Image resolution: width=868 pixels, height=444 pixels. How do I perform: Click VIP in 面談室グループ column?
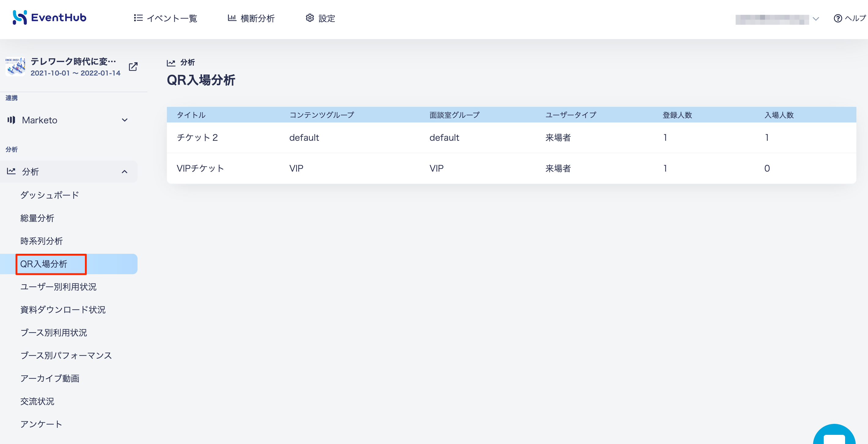[x=436, y=168]
